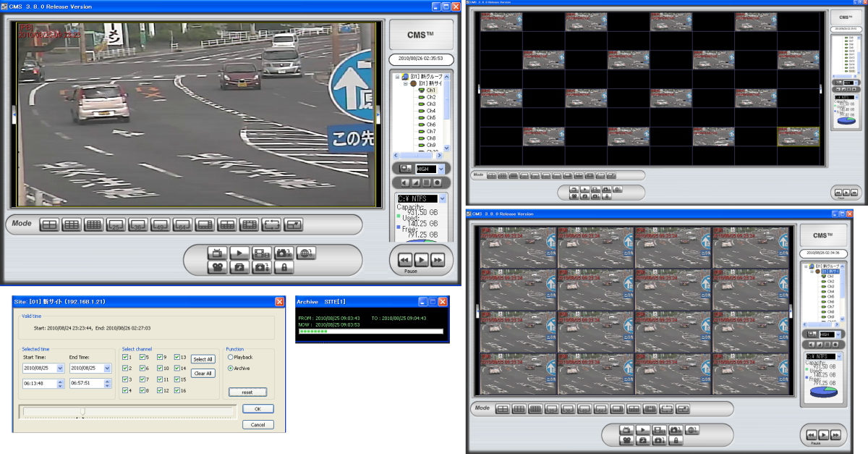Uncheck channel 1 checkbox
Screen dimensions: 868x454
[x=126, y=357]
